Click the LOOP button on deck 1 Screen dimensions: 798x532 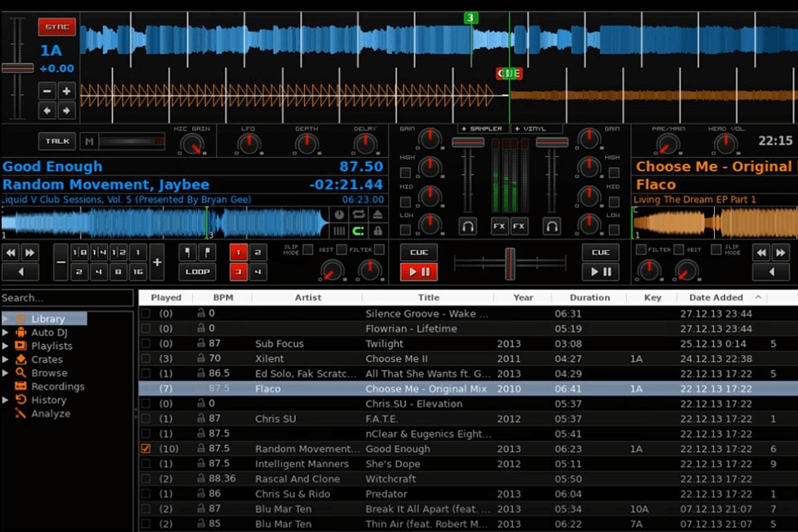pyautogui.click(x=198, y=272)
